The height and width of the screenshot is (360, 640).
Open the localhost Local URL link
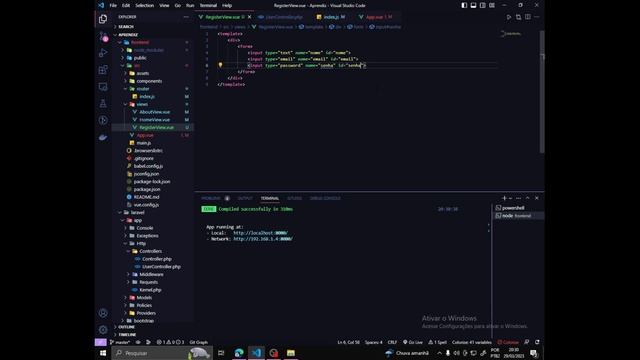pyautogui.click(x=260, y=233)
